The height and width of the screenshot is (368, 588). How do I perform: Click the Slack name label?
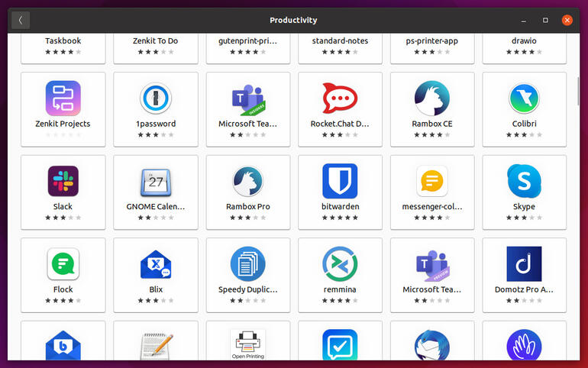(x=63, y=206)
